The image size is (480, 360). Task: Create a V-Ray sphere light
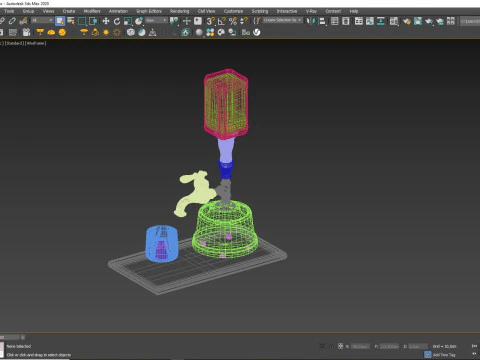point(62,32)
